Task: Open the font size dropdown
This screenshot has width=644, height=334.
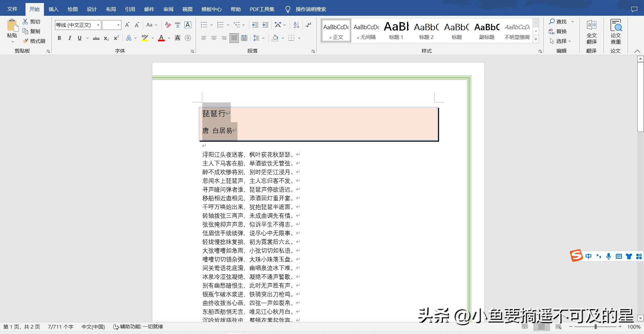Action: click(x=118, y=25)
